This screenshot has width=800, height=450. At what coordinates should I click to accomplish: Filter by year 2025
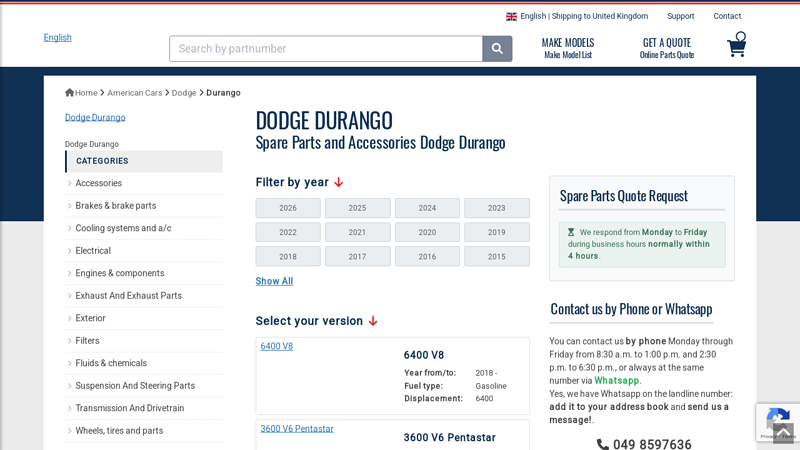(x=357, y=208)
